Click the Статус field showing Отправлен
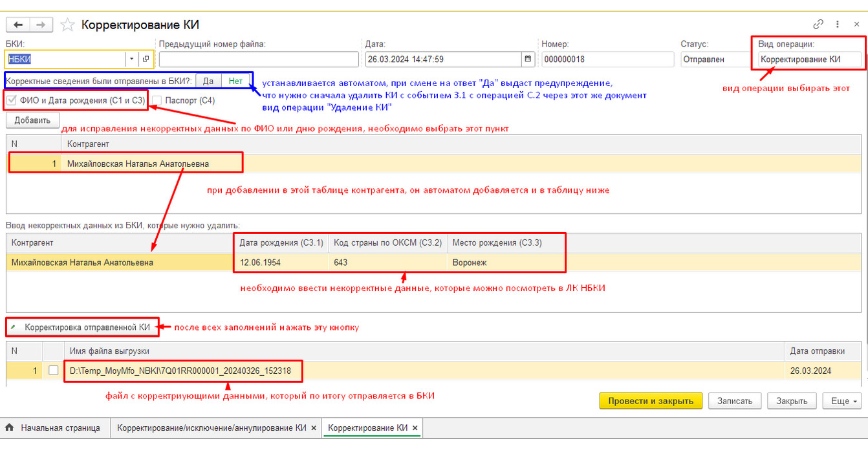The width and height of the screenshot is (868, 454). (714, 59)
